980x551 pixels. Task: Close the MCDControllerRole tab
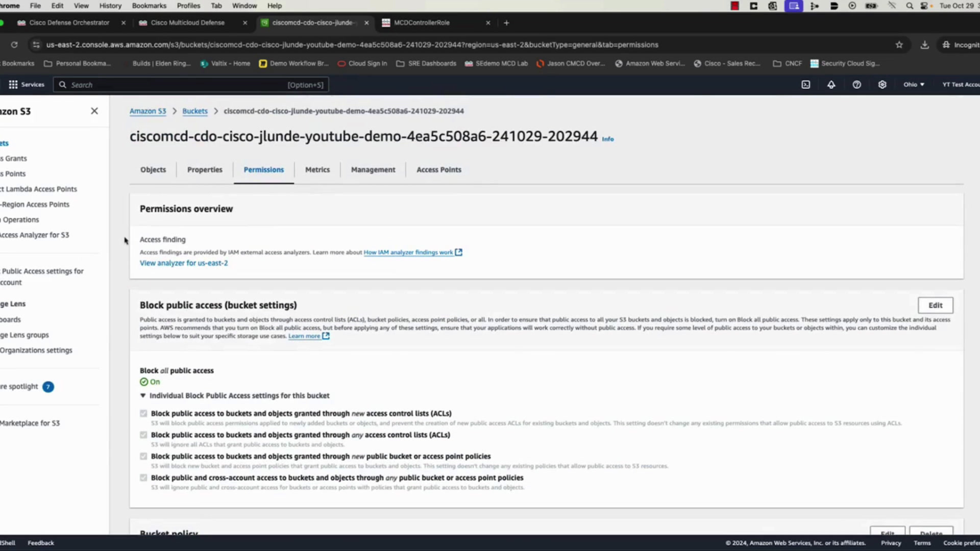coord(488,22)
